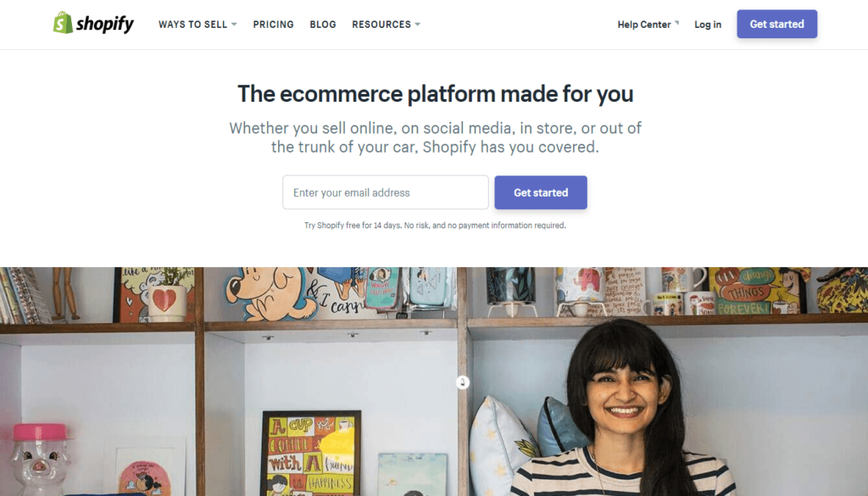The height and width of the screenshot is (496, 868).
Task: Select the PRICING nav item
Action: 273,25
